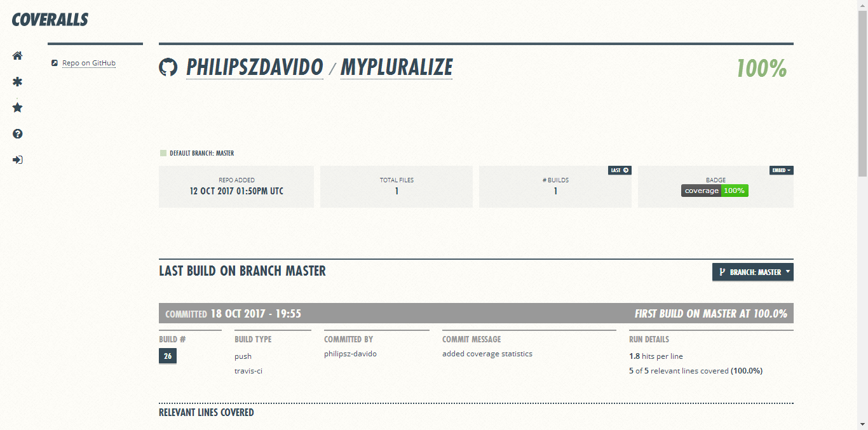
Task: Click '5 of 5 relevant lines covered' text
Action: click(x=696, y=371)
